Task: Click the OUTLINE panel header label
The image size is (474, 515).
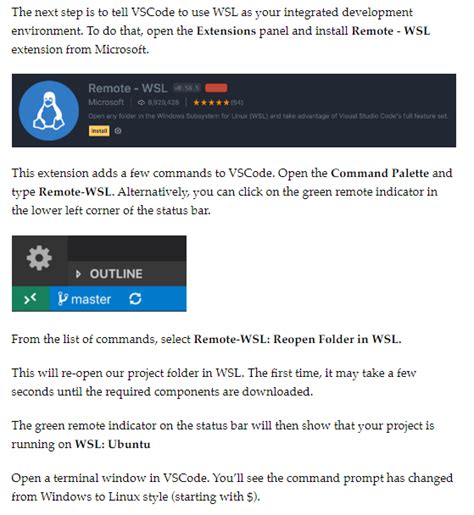Action: pyautogui.click(x=116, y=274)
